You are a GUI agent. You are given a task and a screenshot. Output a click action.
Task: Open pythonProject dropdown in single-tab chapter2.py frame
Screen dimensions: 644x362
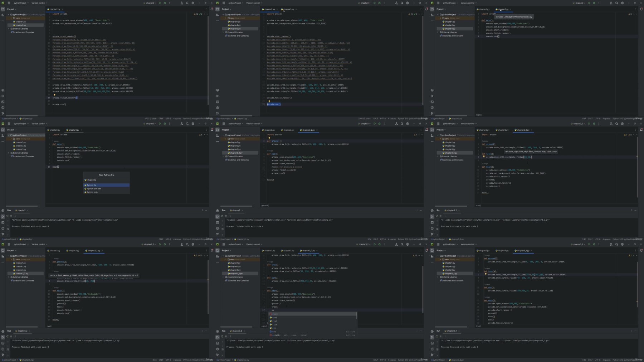pyautogui.click(x=21, y=3)
